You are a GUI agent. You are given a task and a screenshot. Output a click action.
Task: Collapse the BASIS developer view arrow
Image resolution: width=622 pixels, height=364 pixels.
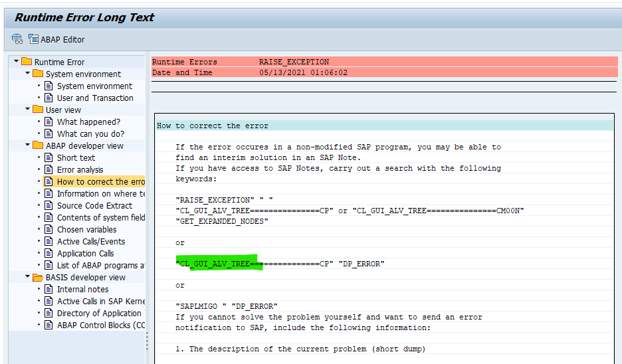(x=28, y=277)
